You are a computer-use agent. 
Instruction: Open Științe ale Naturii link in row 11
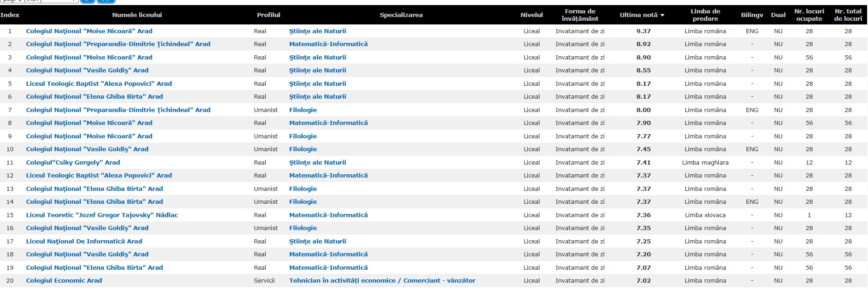click(x=318, y=162)
